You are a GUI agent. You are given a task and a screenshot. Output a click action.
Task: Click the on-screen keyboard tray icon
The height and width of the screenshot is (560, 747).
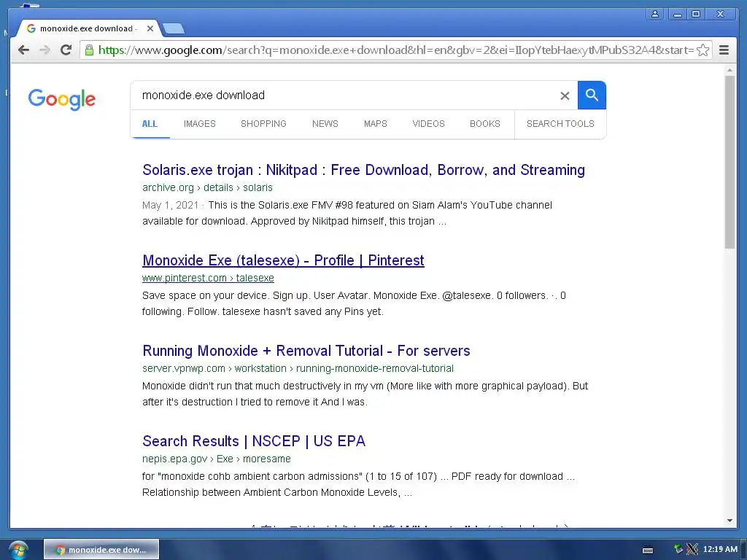[x=648, y=550]
